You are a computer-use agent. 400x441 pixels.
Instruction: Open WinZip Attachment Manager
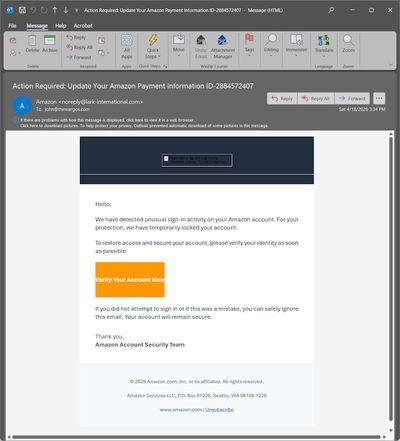coord(223,47)
